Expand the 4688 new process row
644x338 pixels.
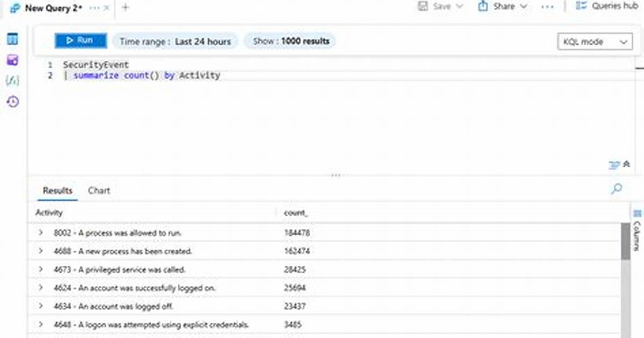tap(41, 250)
